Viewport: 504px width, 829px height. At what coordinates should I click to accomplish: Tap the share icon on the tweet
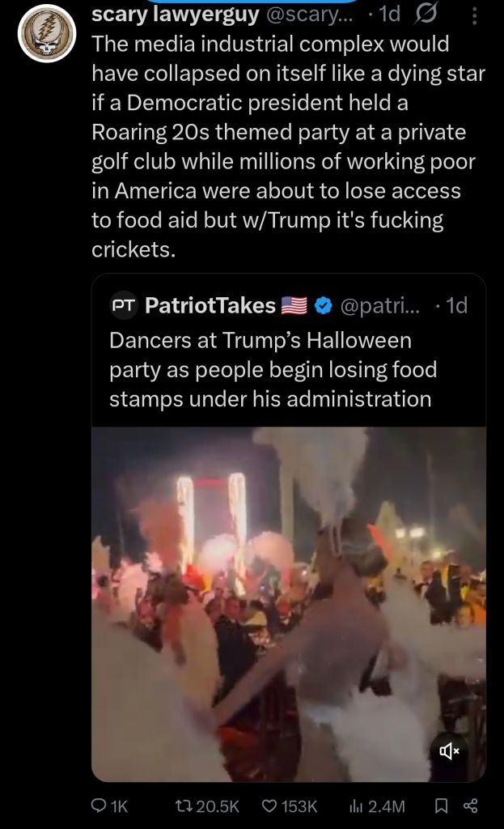[470, 806]
